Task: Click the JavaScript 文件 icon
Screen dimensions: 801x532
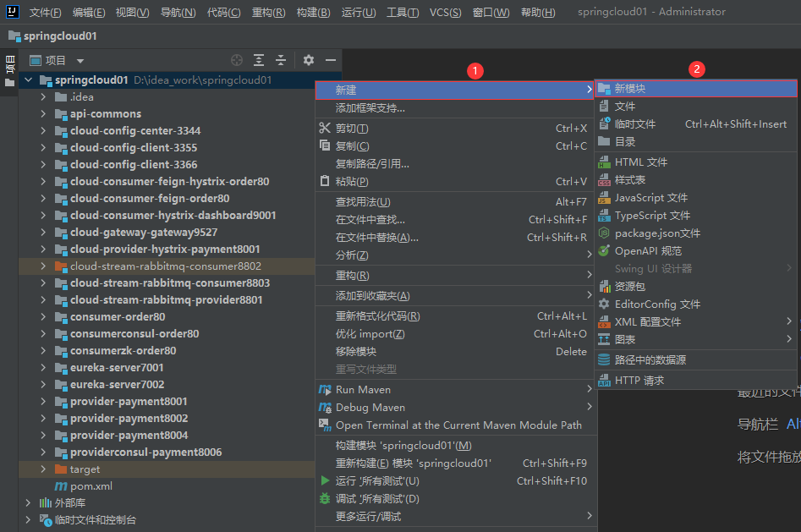Action: [x=604, y=198]
